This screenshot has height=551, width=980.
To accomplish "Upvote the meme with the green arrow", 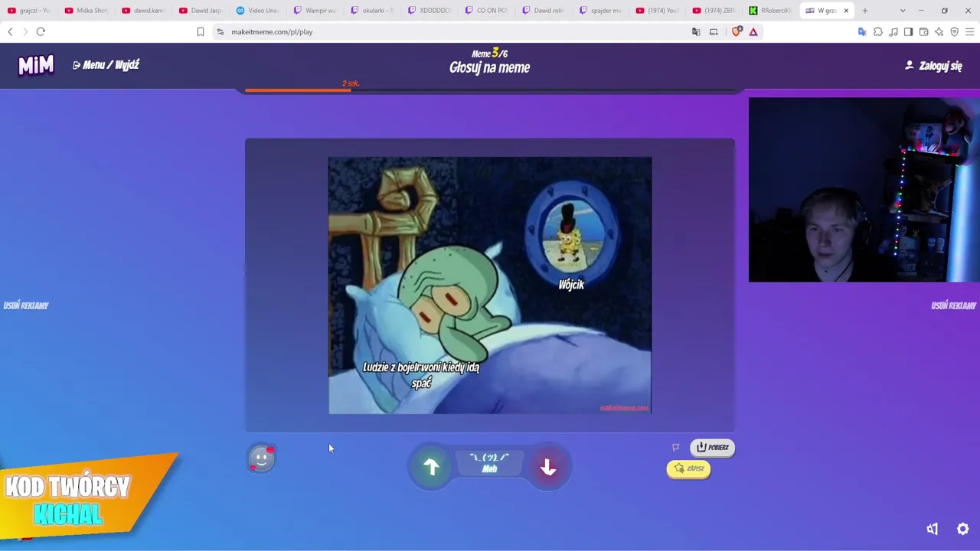I will [431, 467].
